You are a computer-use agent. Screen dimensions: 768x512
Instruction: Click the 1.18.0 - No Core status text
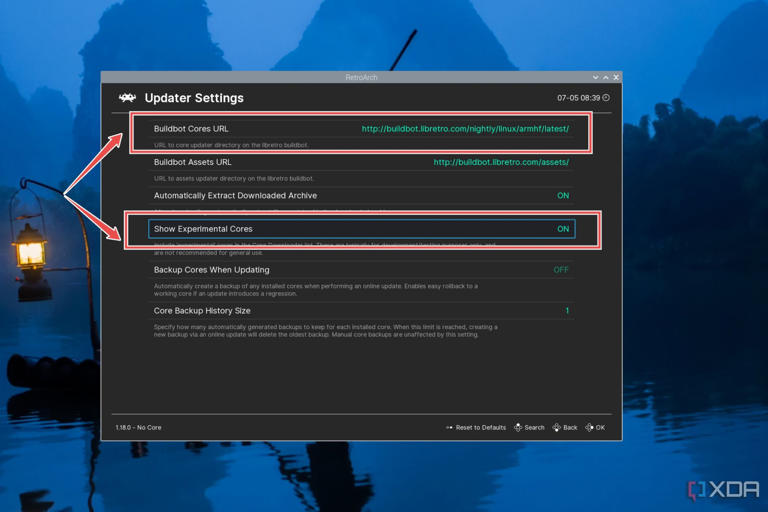click(x=138, y=428)
